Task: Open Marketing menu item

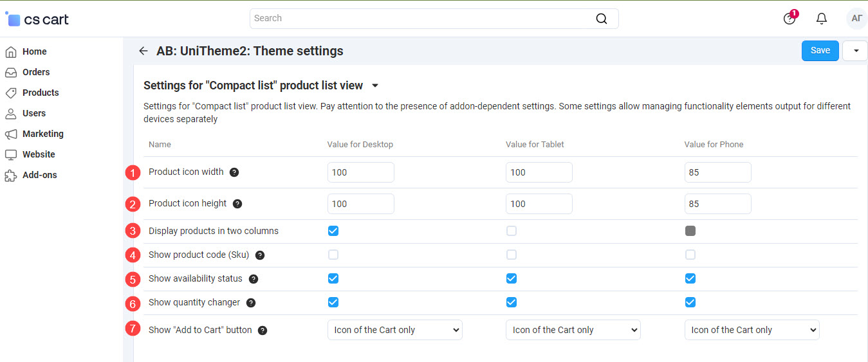Action: 43,134
